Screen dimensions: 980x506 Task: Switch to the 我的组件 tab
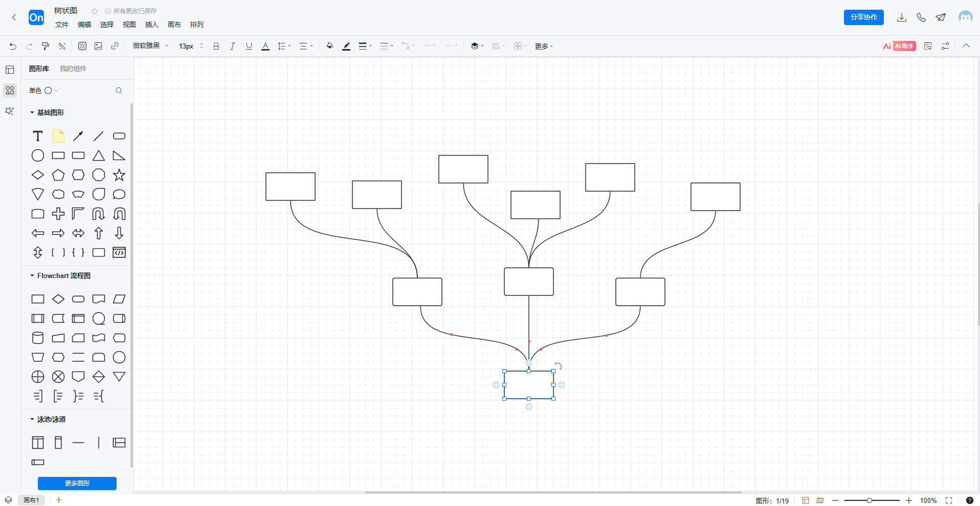tap(73, 68)
